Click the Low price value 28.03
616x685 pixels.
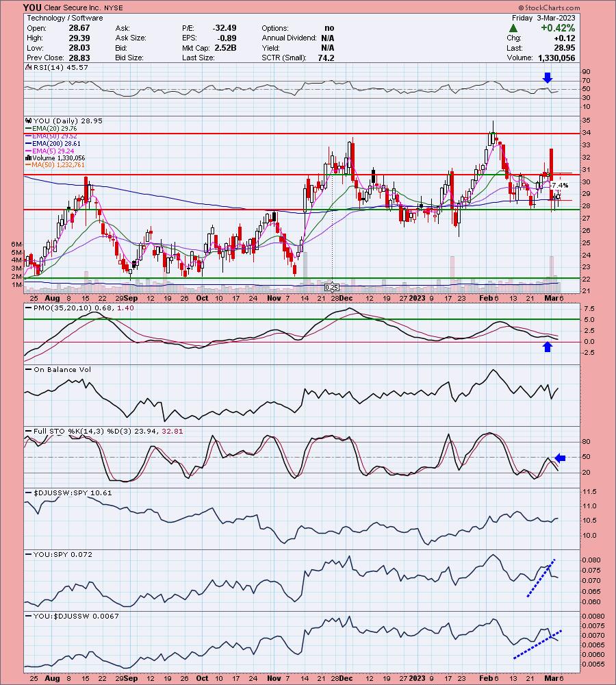point(79,48)
